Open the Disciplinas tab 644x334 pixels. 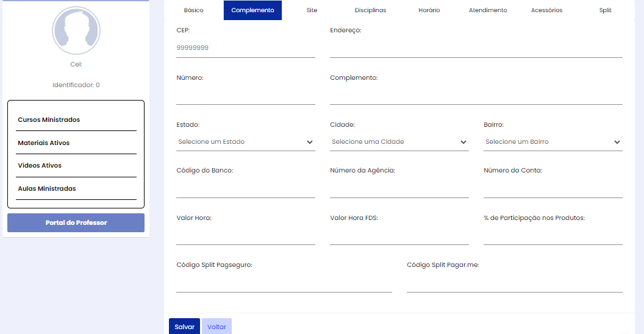pos(370,10)
